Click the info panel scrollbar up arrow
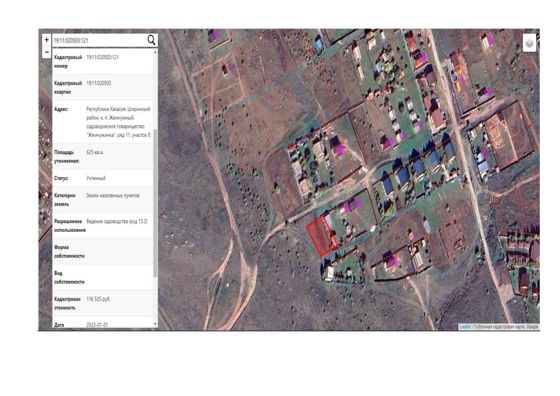The width and height of the screenshot is (560, 396). pyautogui.click(x=155, y=52)
